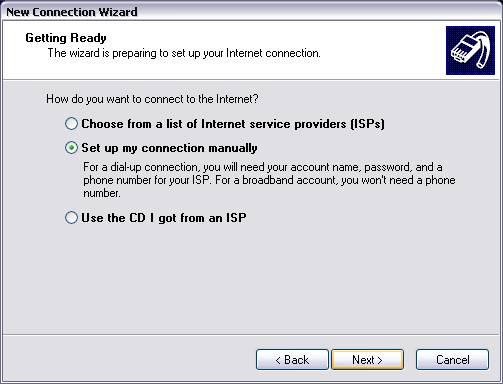
Task: Click the Set up my connection manually label
Action: (x=169, y=148)
